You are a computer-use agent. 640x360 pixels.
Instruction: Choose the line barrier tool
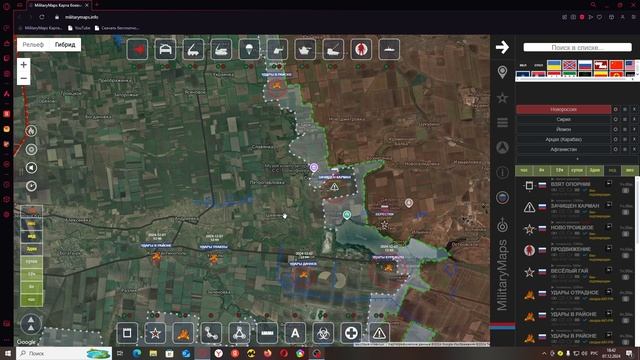coord(267,333)
